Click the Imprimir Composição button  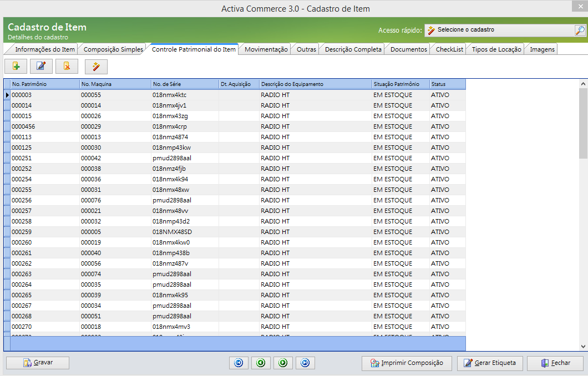(407, 363)
